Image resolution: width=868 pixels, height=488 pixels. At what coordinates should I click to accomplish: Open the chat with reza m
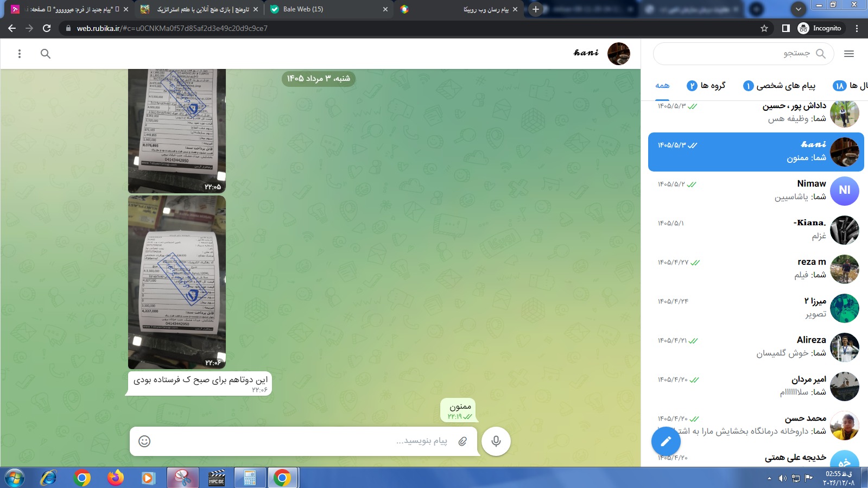pos(756,269)
